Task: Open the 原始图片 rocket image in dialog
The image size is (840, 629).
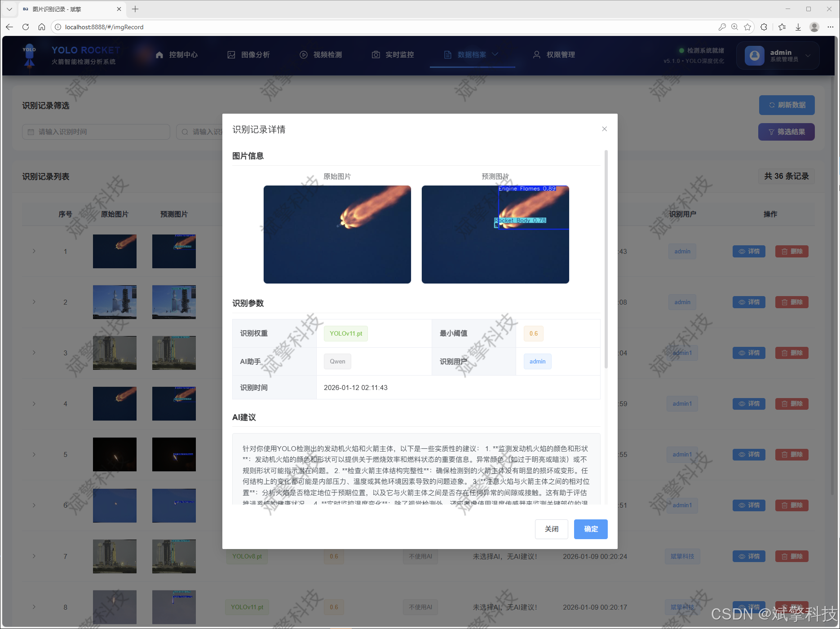Action: click(337, 235)
